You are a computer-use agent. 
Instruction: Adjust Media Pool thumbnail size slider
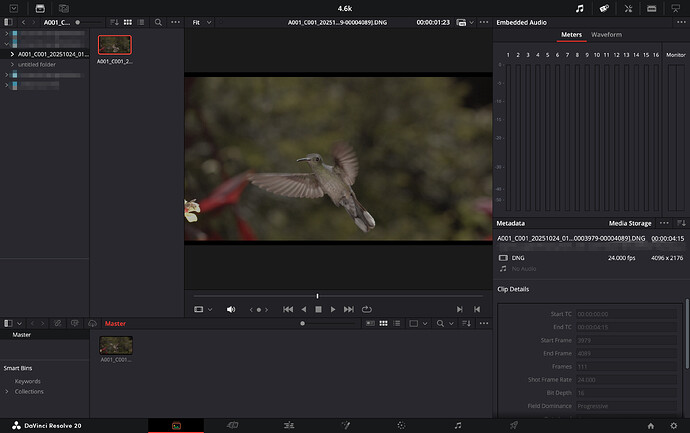coord(302,323)
